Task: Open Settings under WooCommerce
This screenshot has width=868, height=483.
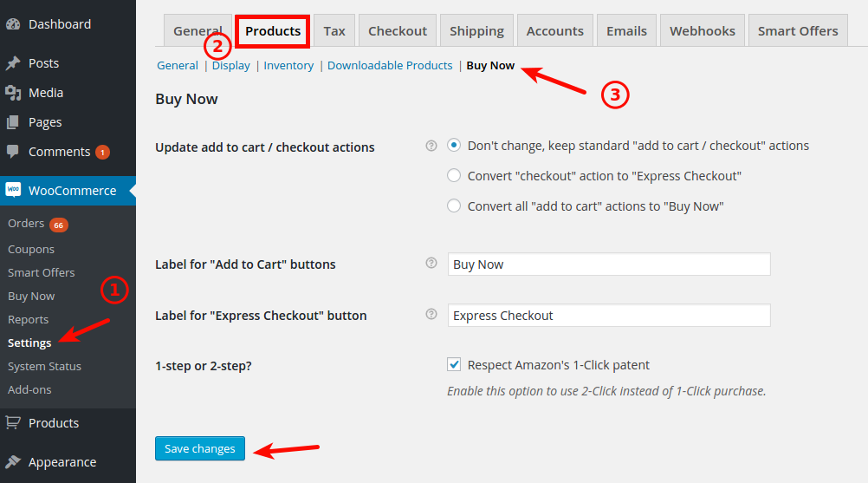Action: tap(29, 343)
